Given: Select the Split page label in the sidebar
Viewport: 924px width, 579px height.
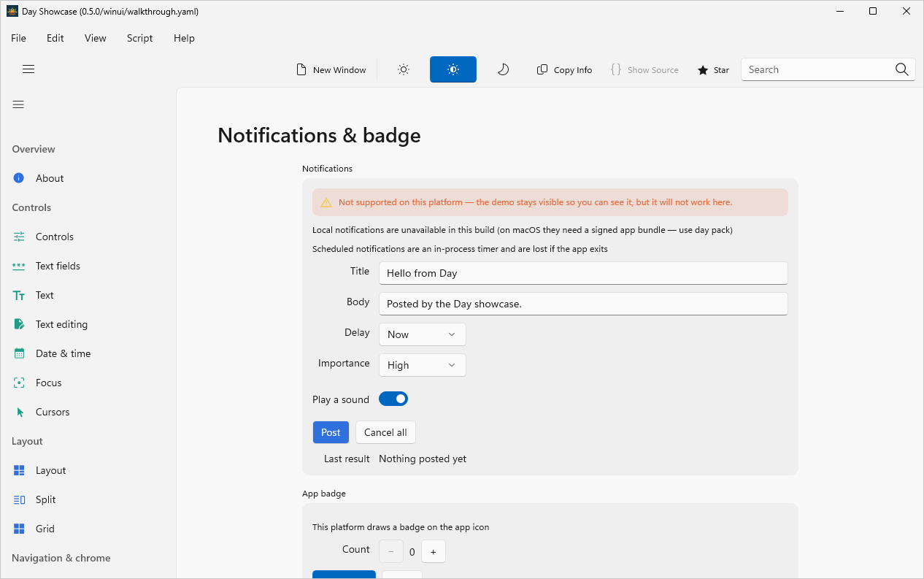Looking at the screenshot, I should (x=46, y=499).
